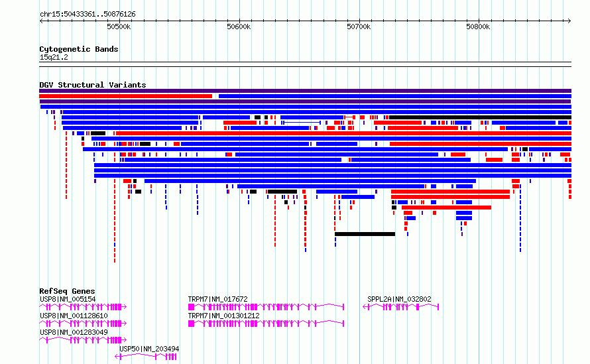Viewport: 590px width, 364px height.
Task: Click the 50700k ruler tick label
Action: pos(359,27)
